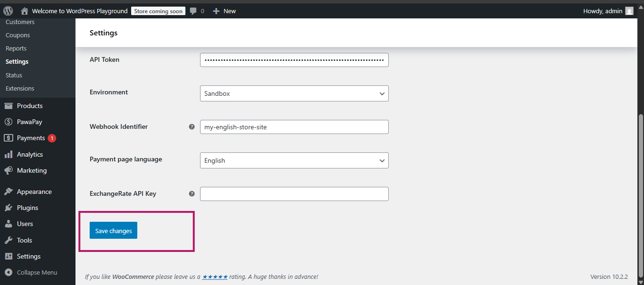
Task: Open Extensions submenu item
Action: tap(20, 88)
